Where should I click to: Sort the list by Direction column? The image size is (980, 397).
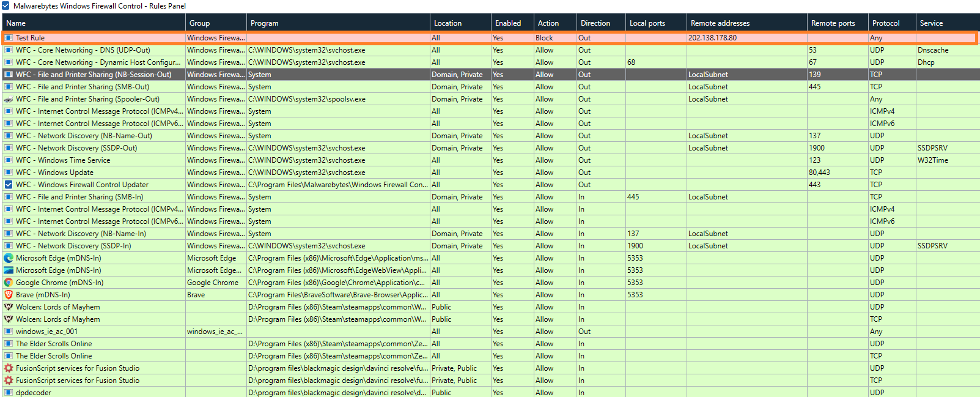(595, 23)
